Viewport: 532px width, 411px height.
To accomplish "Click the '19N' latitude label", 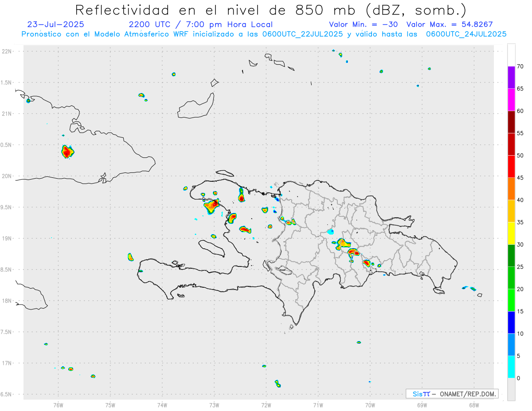I will click(x=8, y=238).
